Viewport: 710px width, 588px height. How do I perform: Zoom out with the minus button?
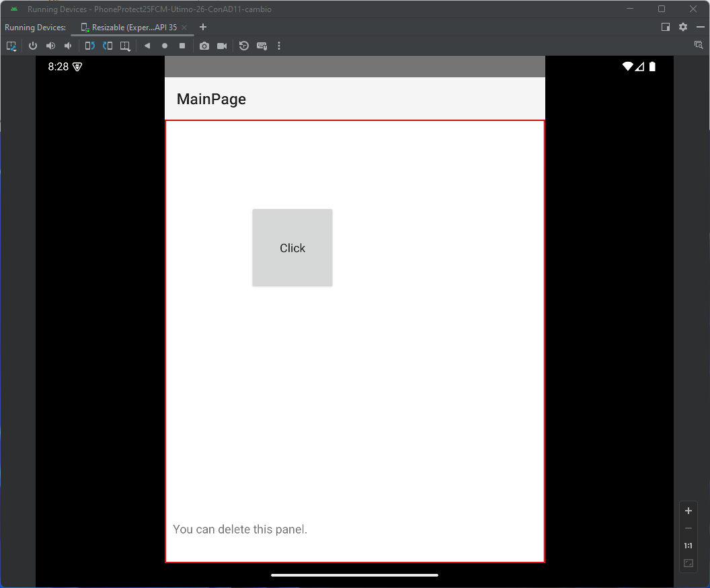[688, 528]
